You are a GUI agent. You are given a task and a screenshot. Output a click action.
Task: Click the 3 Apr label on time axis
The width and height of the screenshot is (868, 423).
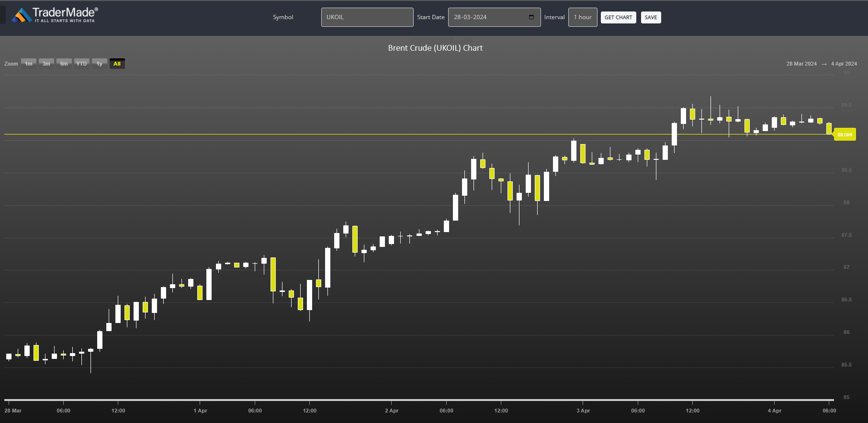coord(583,411)
